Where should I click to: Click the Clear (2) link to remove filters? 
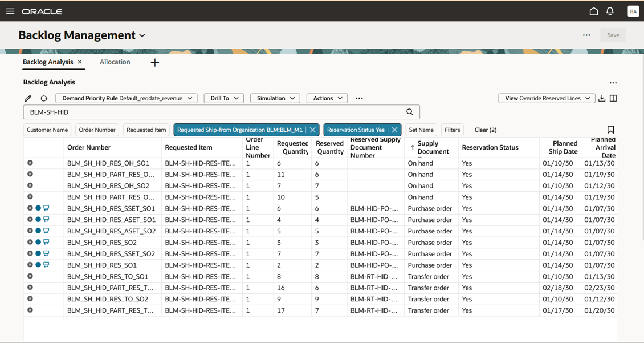pos(485,130)
